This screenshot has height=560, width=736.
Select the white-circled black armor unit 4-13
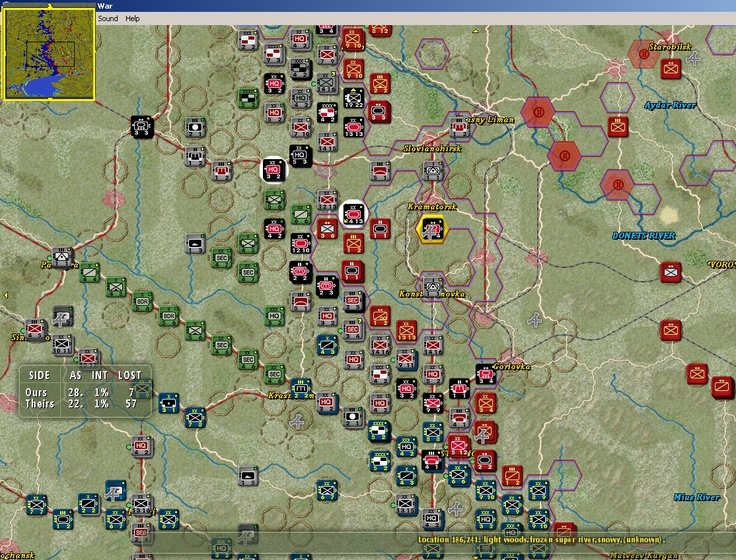[x=353, y=215]
